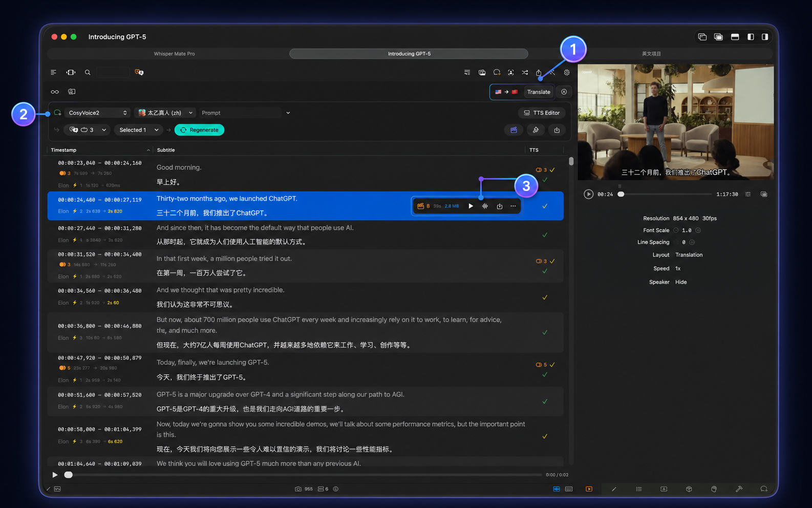Switch to the Whisper Mate Pro tab
The height and width of the screenshot is (508, 812).
click(174, 54)
